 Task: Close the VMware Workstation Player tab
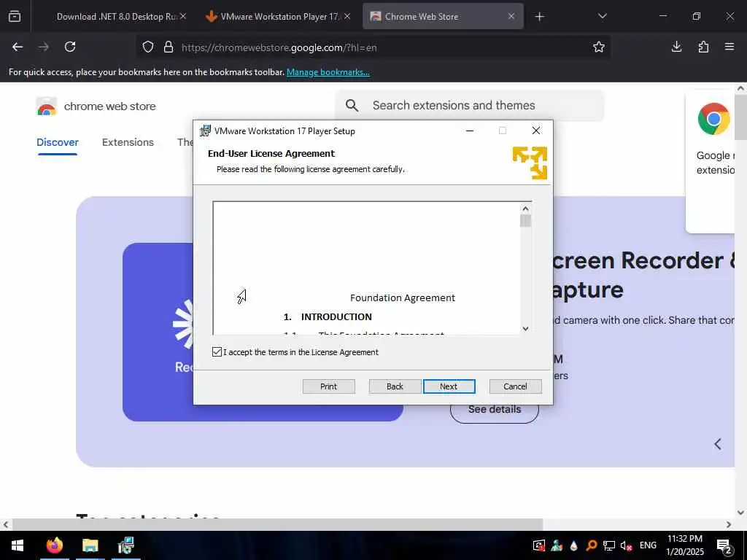pos(347,17)
